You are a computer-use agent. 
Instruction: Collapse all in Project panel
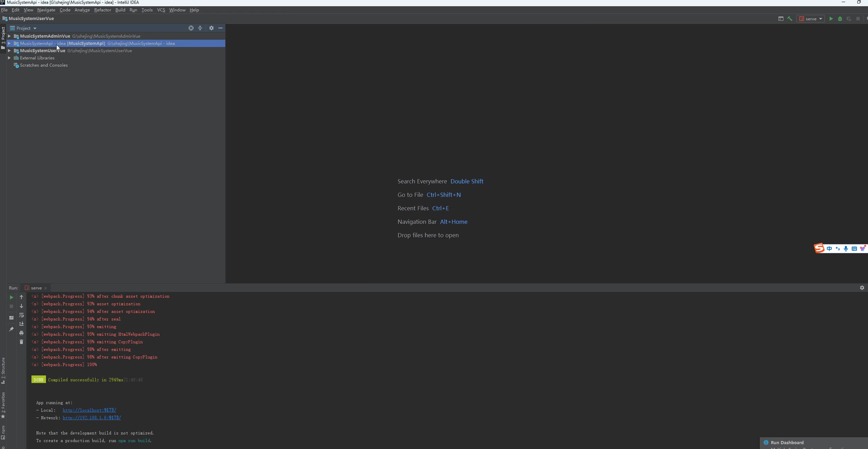click(200, 28)
